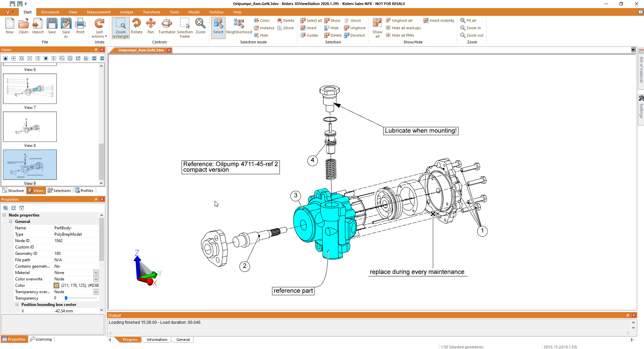Screen dimensions: 644x349
Task: Open the application V menu button
Action: point(9,12)
